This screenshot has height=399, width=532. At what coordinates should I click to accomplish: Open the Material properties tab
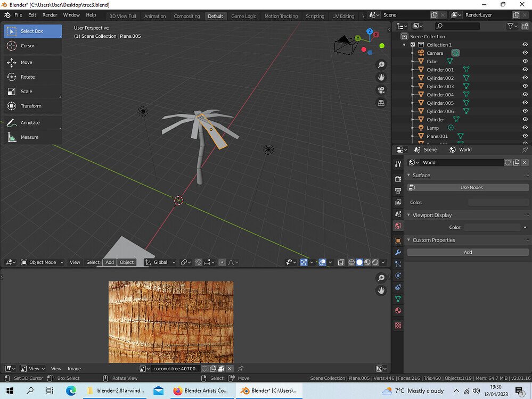coord(398,311)
